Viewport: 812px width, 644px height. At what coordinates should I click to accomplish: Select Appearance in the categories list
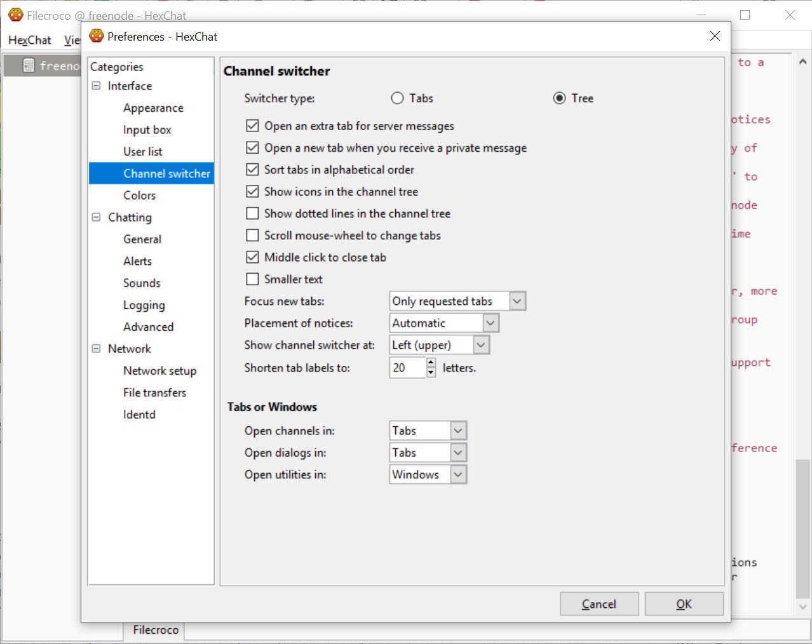tap(153, 108)
